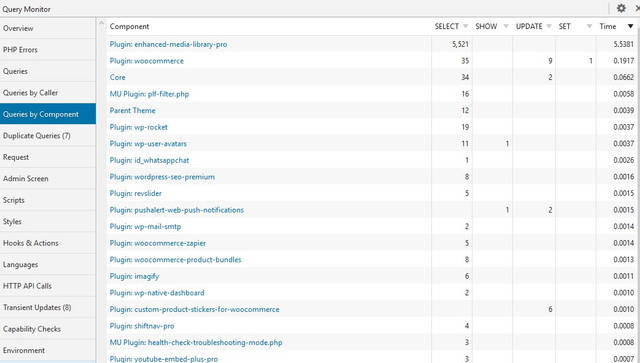640x363 pixels.
Task: Click Plugin: wp-native-dashboard link
Action: pyautogui.click(x=157, y=293)
